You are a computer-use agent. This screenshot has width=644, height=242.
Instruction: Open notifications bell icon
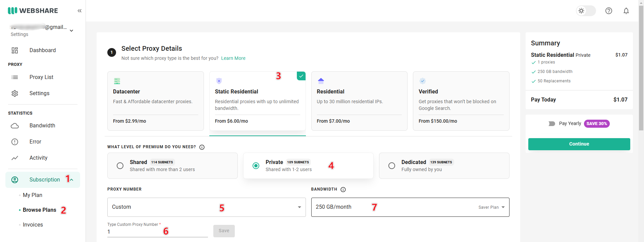point(626,11)
